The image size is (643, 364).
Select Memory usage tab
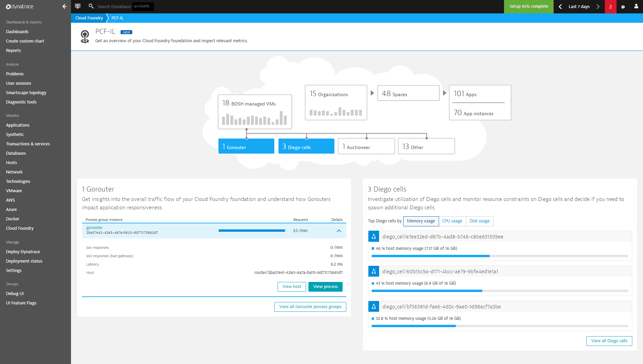[421, 221]
